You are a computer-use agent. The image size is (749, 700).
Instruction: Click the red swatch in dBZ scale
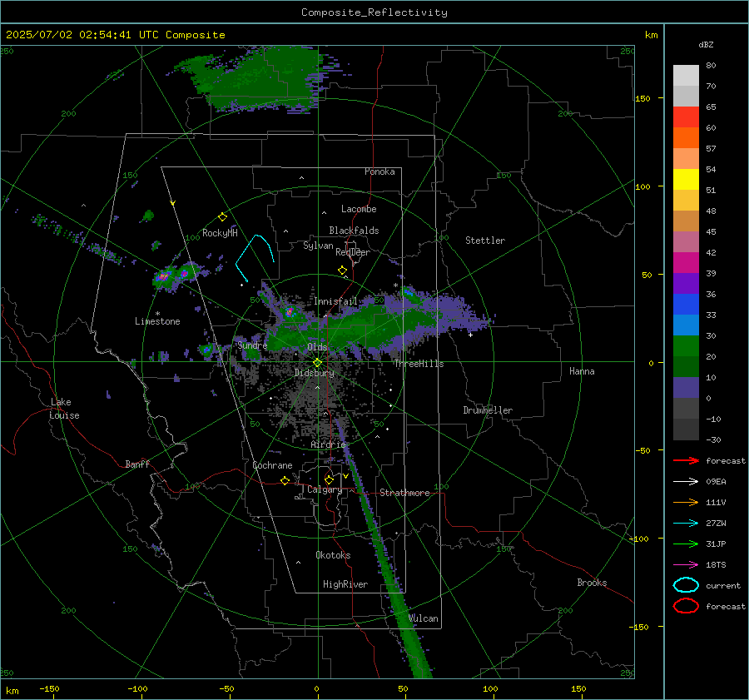tap(686, 117)
